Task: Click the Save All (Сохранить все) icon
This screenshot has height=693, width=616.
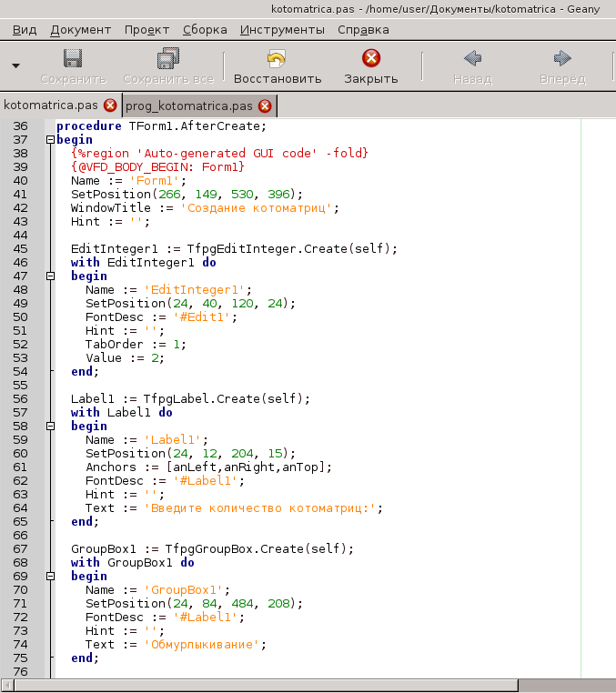Action: coord(168,59)
